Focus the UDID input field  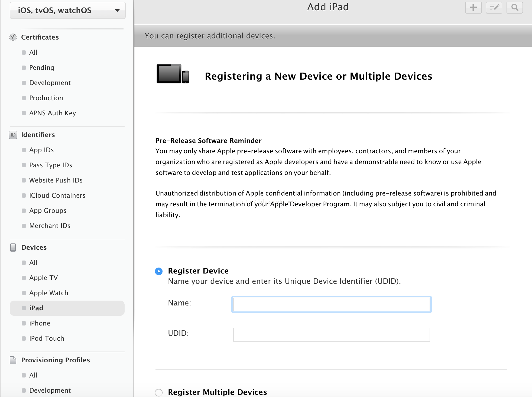click(x=332, y=335)
